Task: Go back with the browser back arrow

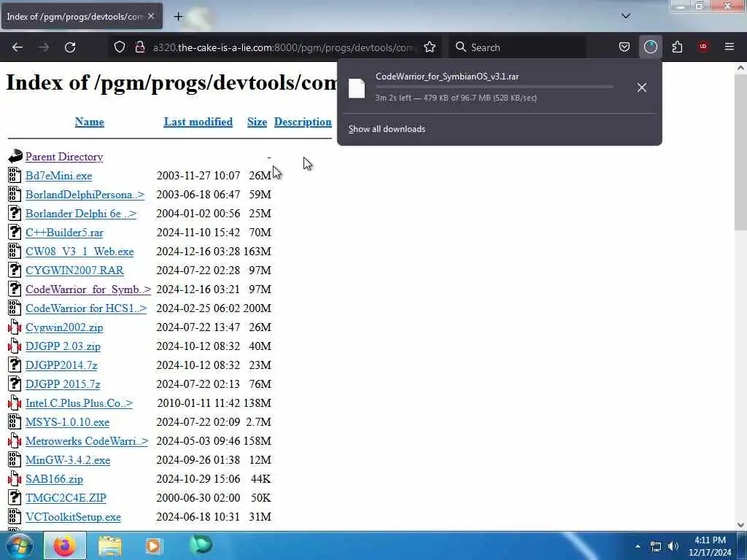Action: tap(18, 47)
